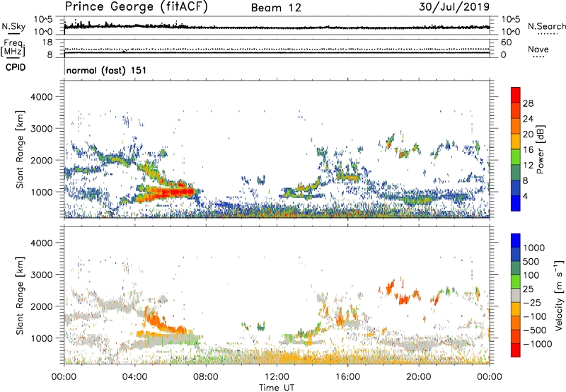Click the "Velocity [m s-1]" colorbar title
The image size is (566, 392).
(x=559, y=295)
